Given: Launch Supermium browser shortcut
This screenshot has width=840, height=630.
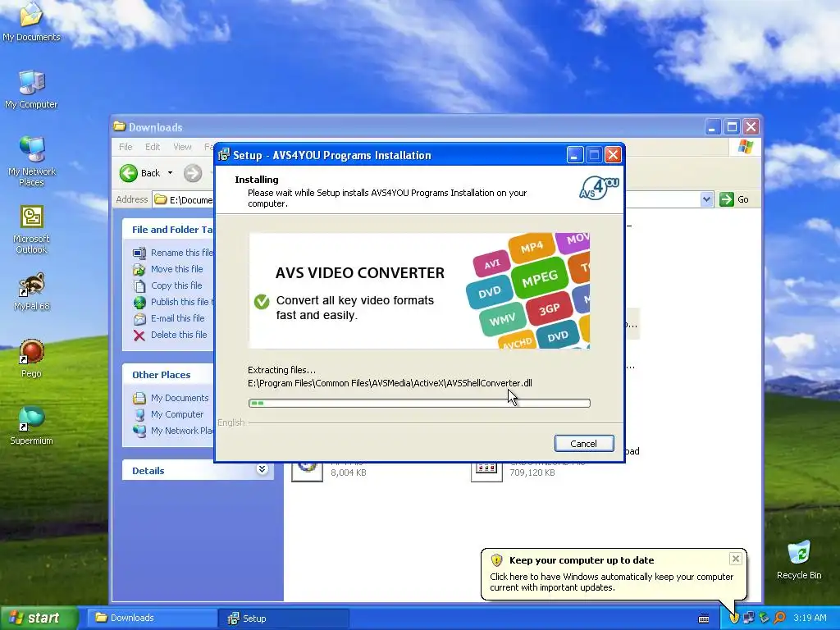Looking at the screenshot, I should 31,427.
